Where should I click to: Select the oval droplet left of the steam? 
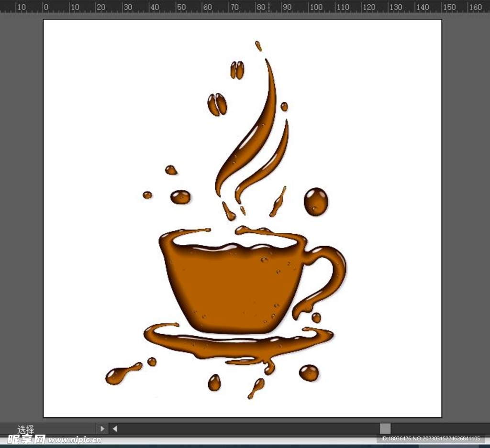click(180, 197)
